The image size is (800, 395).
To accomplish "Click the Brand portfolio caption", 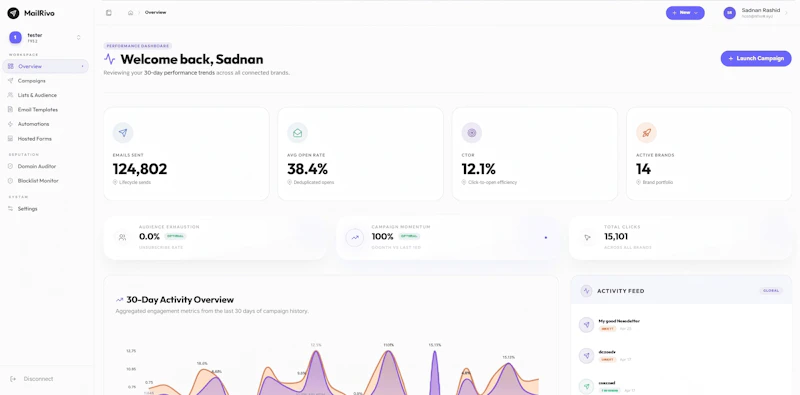I will coord(657,182).
